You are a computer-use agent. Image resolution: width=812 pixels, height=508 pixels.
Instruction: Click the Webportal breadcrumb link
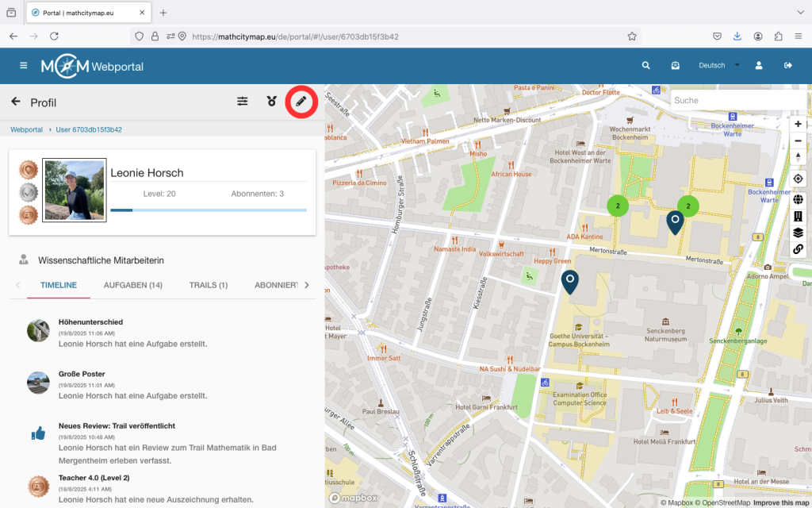(x=26, y=129)
